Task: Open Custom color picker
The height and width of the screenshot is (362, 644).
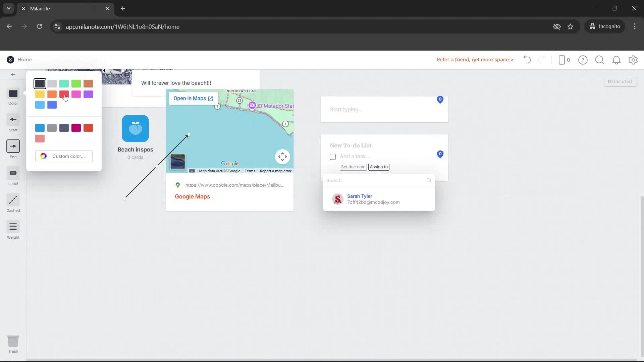Action: point(64,156)
